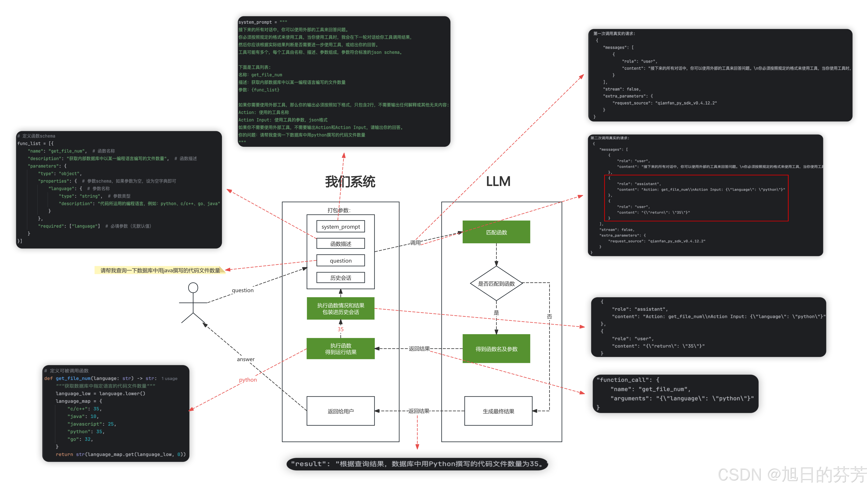
Task: Select the 是否匹配到函数 decision diamond
Action: coord(496,284)
